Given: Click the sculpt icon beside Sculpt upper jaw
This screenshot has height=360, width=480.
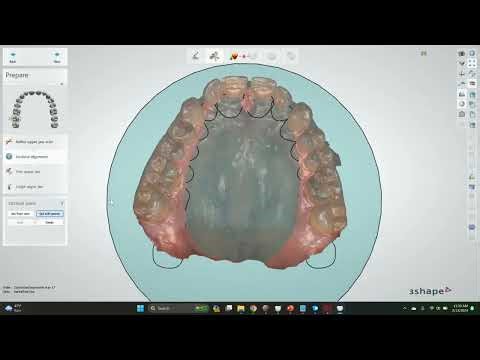Looking at the screenshot, I should pyautogui.click(x=9, y=186).
